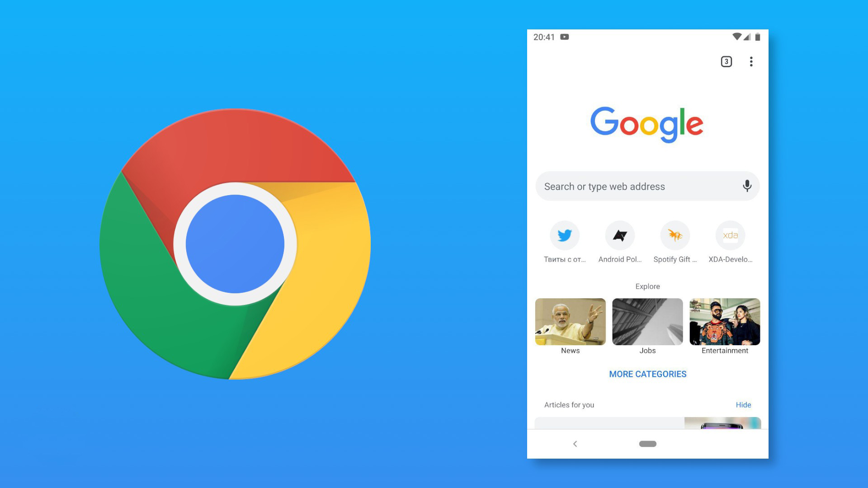Tap the Search or type web address field

[647, 187]
